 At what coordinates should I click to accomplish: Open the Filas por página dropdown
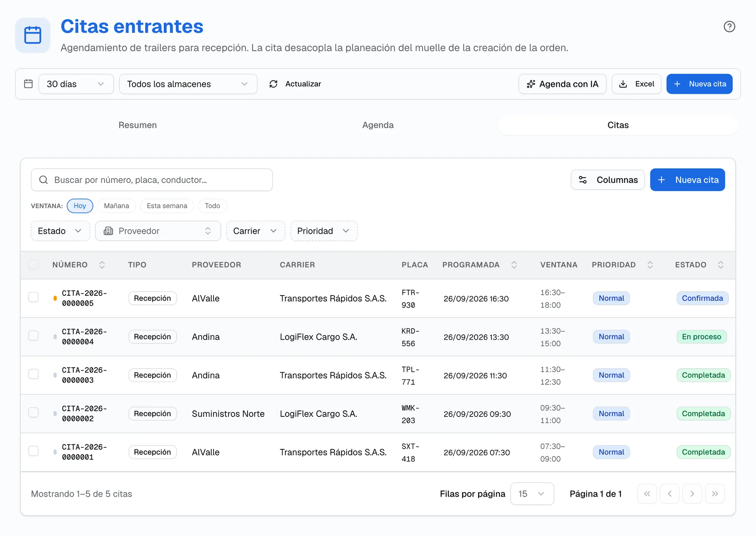point(532,494)
